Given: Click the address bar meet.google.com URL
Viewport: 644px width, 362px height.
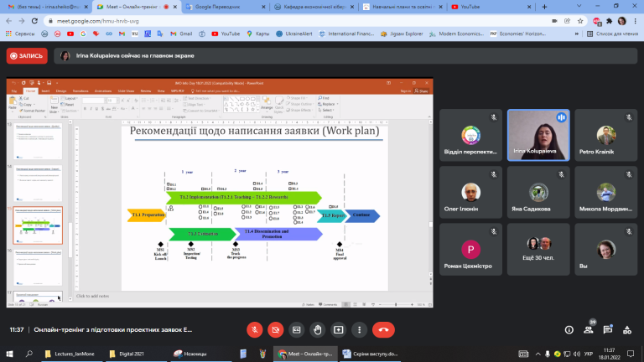Looking at the screenshot, I should coord(98,21).
